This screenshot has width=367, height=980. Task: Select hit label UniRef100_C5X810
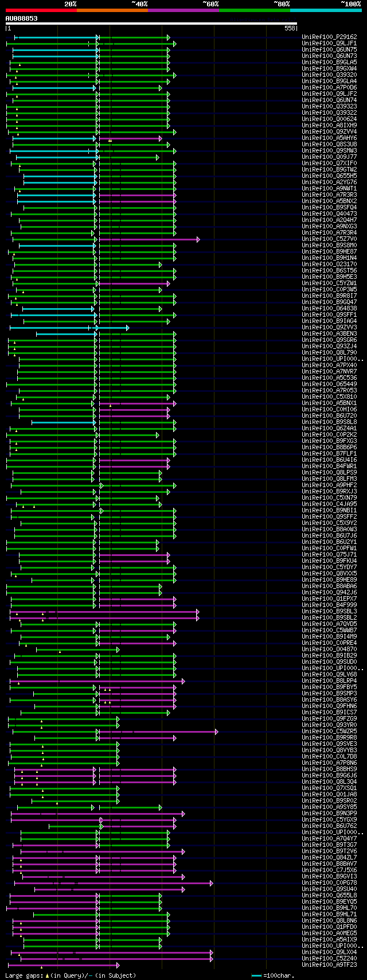pos(329,397)
